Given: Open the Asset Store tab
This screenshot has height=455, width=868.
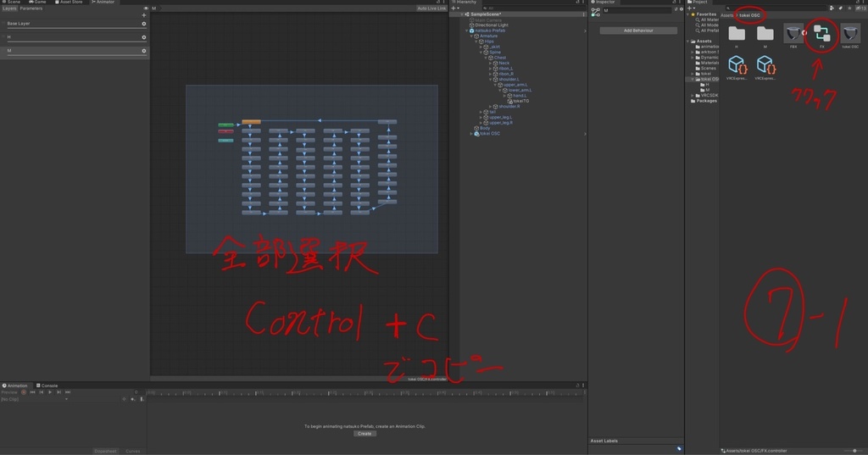Looking at the screenshot, I should [x=69, y=3].
